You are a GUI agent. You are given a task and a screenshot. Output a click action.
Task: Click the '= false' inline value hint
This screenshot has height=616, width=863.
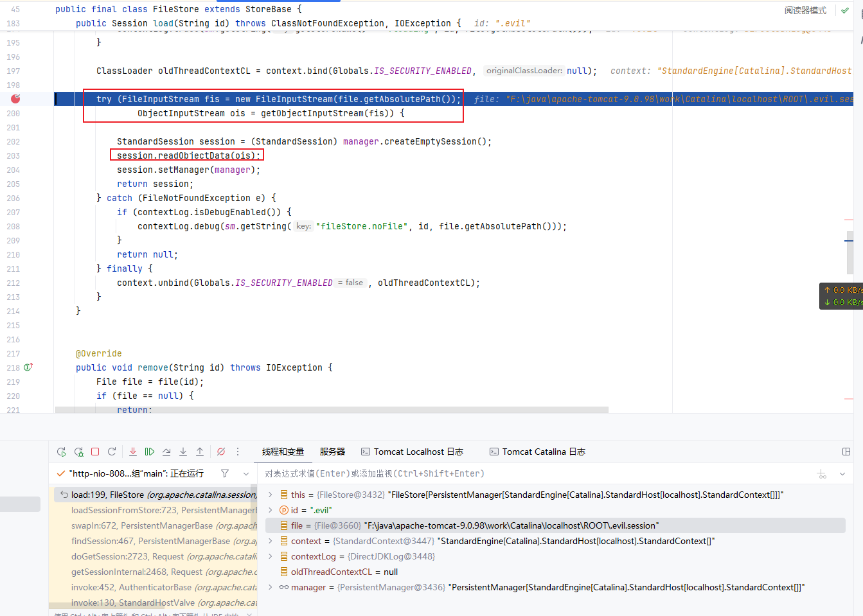point(351,283)
